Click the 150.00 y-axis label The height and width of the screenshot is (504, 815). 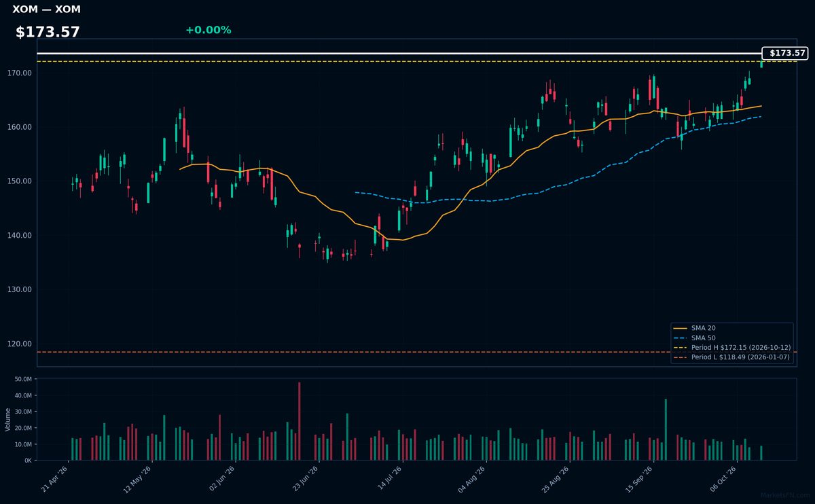[x=21, y=181]
